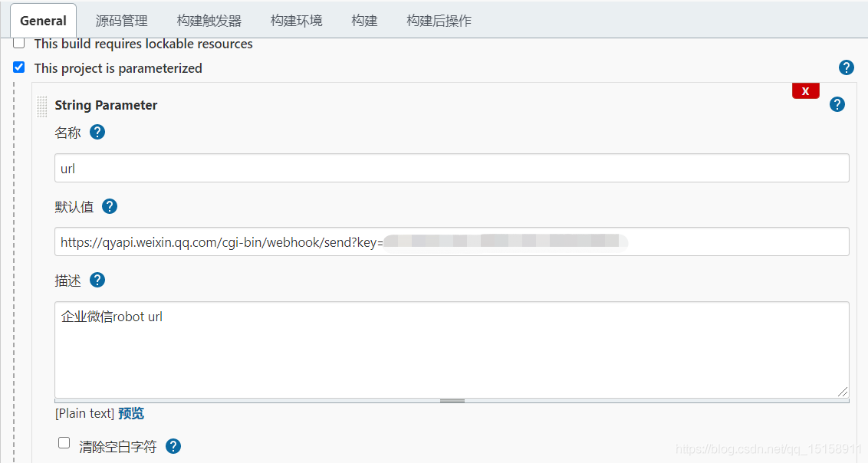Screen dimensions: 868x463
Task: Enable This build requires lockable resources
Action: (x=18, y=44)
